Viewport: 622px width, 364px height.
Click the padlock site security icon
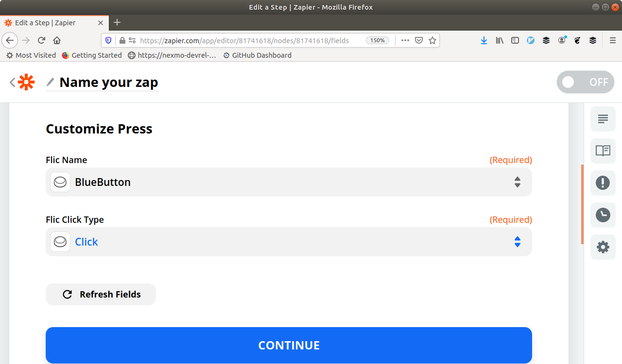tap(122, 40)
